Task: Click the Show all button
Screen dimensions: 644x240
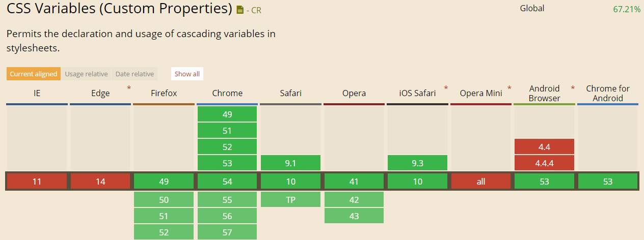Action: pyautogui.click(x=187, y=74)
